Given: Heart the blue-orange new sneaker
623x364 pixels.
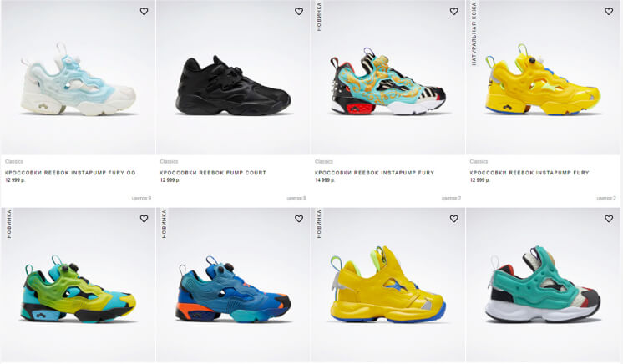Looking at the screenshot, I should 299,219.
